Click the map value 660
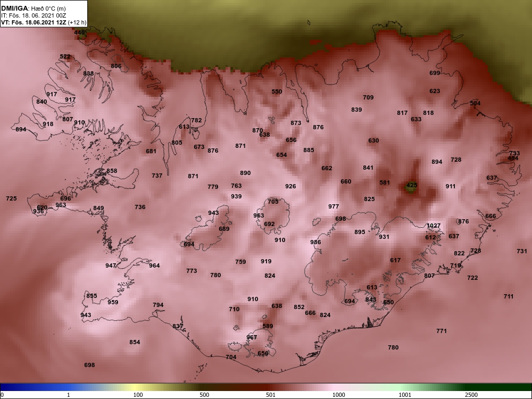The height and width of the screenshot is (399, 532). click(x=346, y=181)
